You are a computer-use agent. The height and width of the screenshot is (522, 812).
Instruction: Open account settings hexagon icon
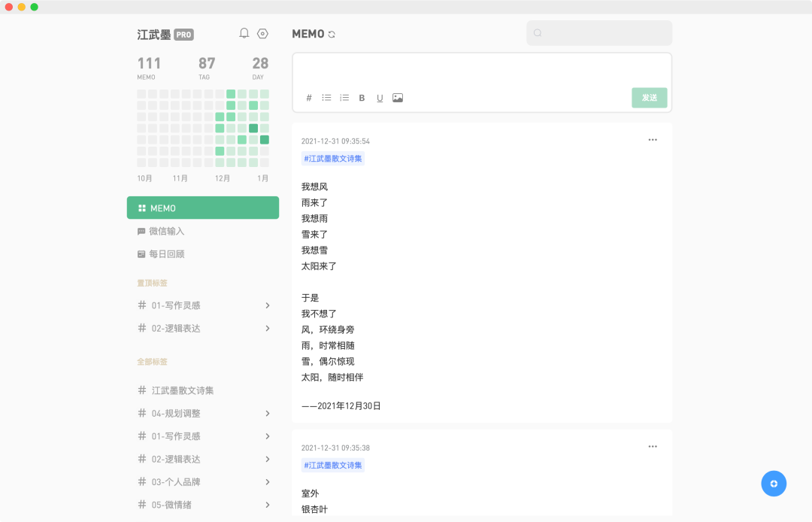262,34
